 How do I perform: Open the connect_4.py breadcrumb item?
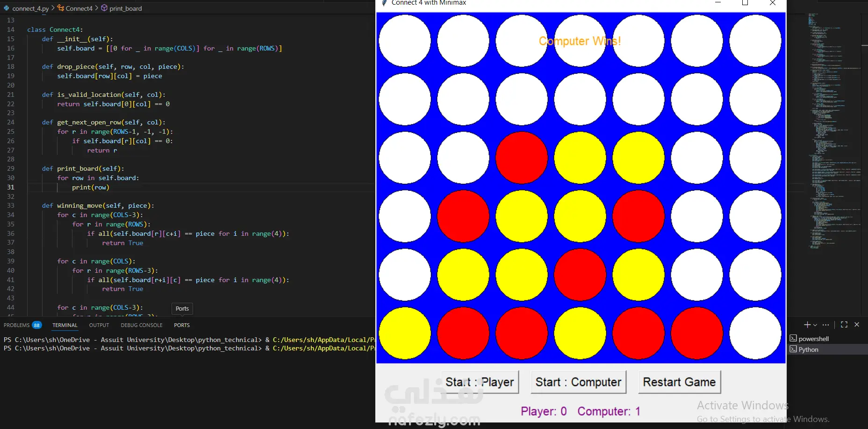click(30, 8)
